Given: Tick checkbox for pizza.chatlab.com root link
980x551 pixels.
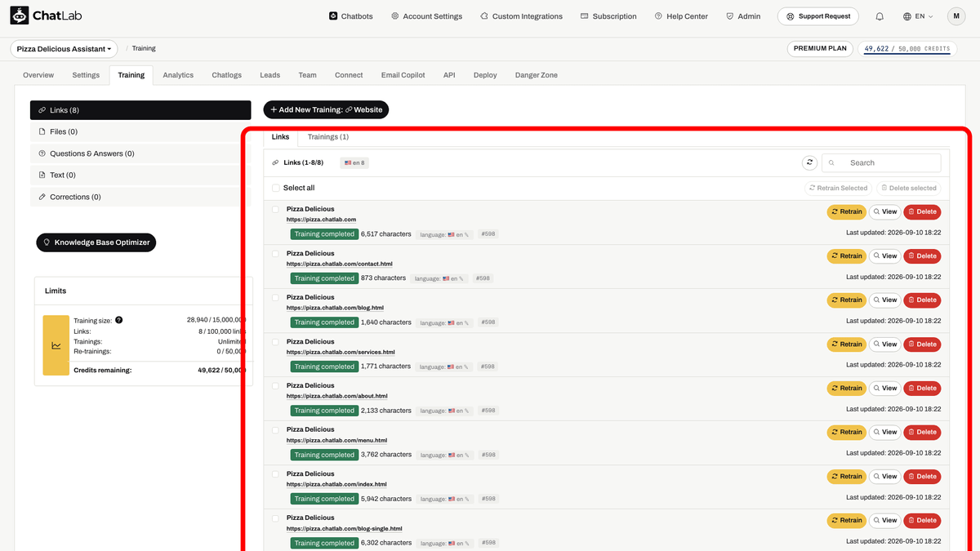Looking at the screenshot, I should click(275, 210).
